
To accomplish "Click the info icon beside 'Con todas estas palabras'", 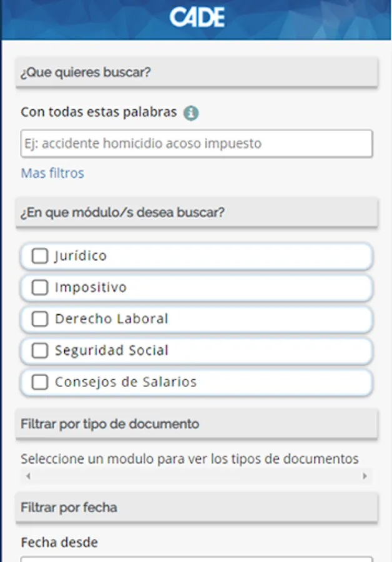I will click(191, 113).
